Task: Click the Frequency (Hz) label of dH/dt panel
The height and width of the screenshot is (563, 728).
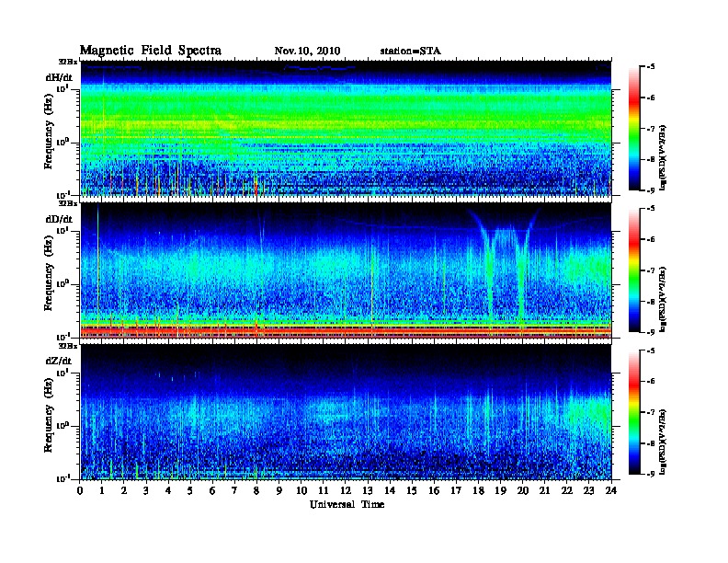Action: pos(49,131)
